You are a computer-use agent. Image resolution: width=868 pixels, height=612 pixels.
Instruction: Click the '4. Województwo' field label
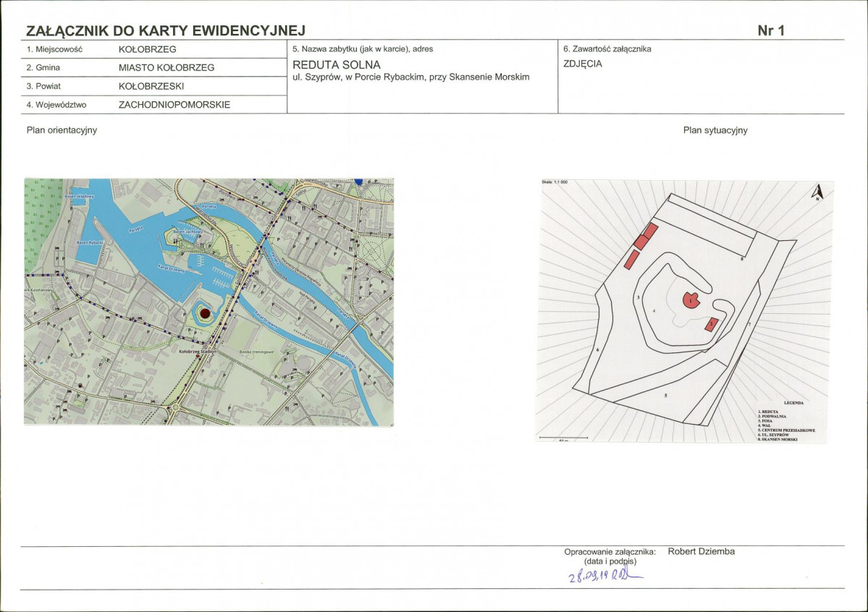click(56, 105)
